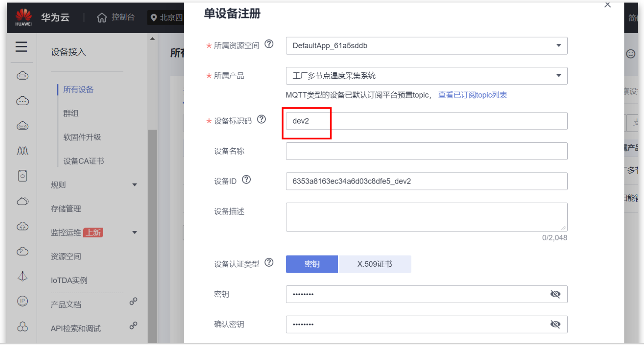The width and height of the screenshot is (644, 345).
Task: Reveal the 密钥 password with its eye icon
Action: (x=555, y=294)
